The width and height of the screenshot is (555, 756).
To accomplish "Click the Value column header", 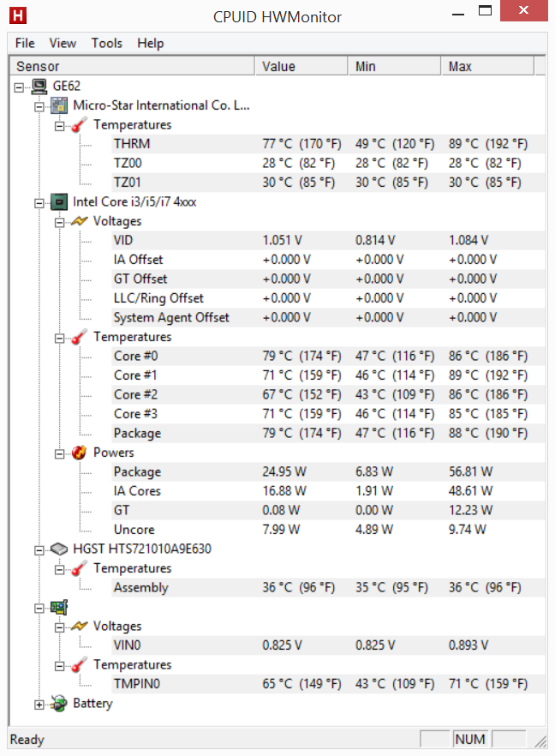I will click(x=301, y=66).
